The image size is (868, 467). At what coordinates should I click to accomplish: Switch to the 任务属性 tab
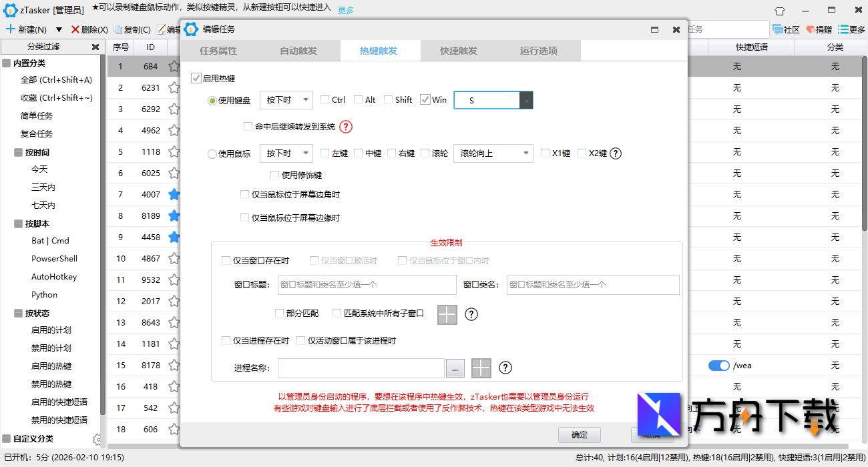(220, 50)
